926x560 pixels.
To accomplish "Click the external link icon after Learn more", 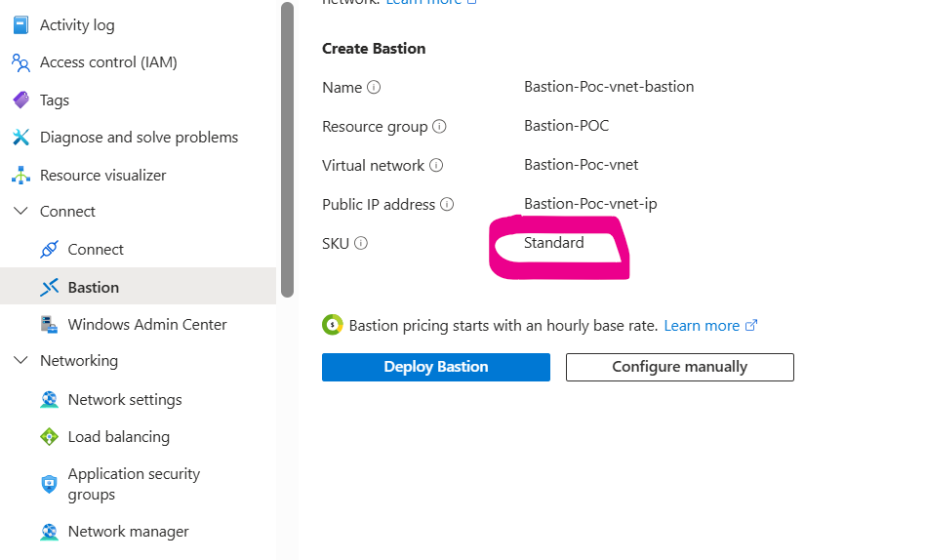I will (x=751, y=326).
